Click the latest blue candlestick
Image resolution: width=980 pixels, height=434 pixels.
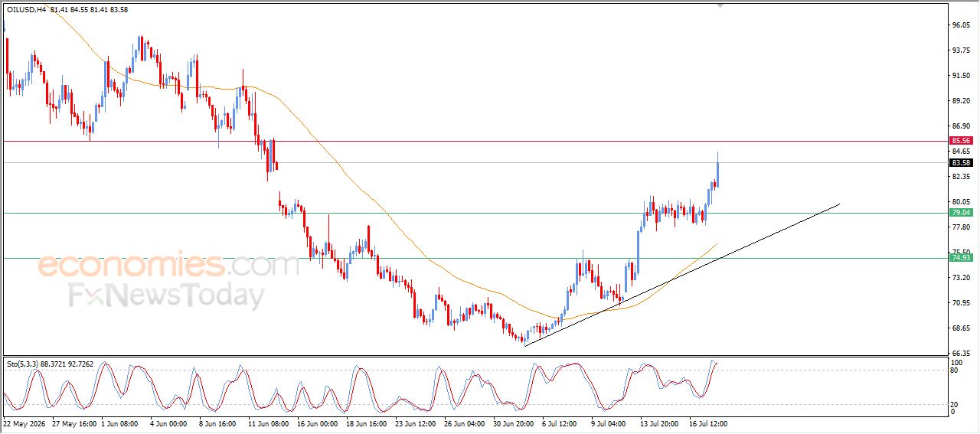[x=717, y=175]
